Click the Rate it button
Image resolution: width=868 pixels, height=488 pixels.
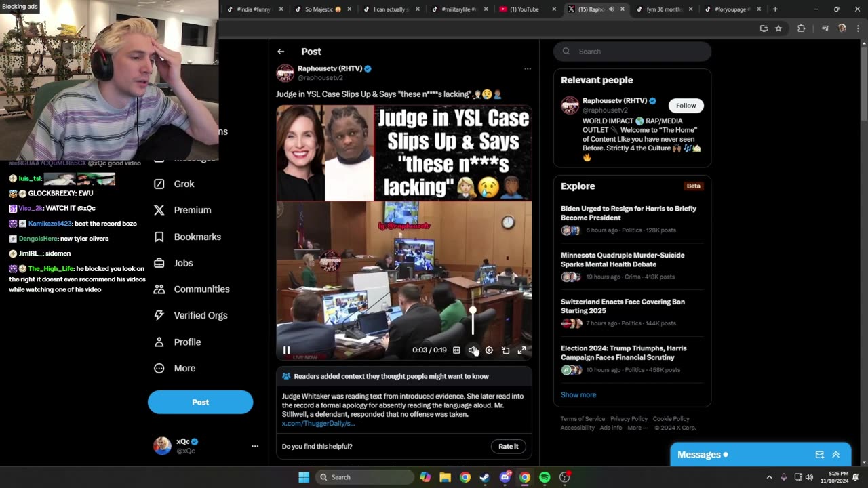[x=508, y=446]
